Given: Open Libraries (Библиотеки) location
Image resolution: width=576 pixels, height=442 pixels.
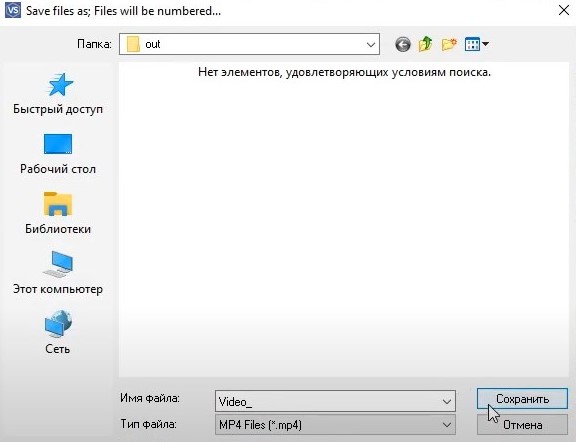Looking at the screenshot, I should (x=58, y=213).
